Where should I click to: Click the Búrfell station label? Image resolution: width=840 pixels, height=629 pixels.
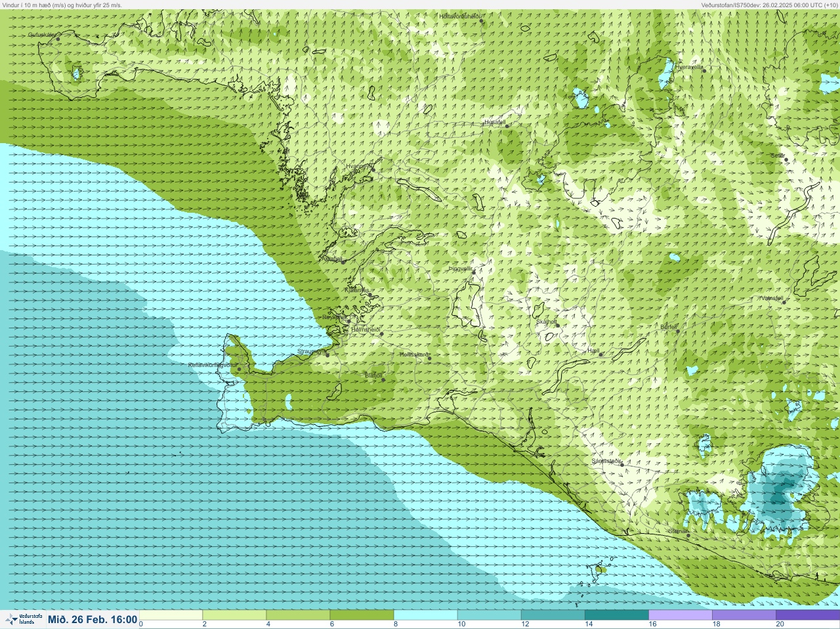tap(669, 327)
